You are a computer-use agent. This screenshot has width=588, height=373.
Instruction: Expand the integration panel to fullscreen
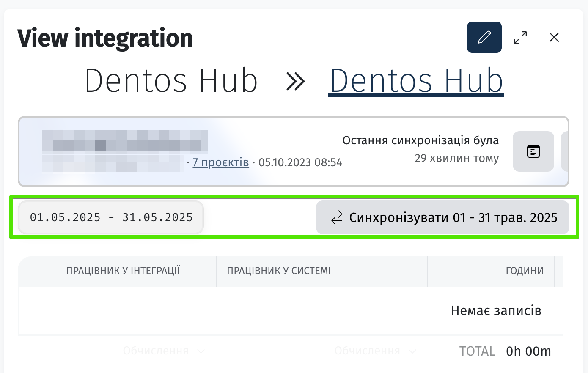tap(520, 37)
